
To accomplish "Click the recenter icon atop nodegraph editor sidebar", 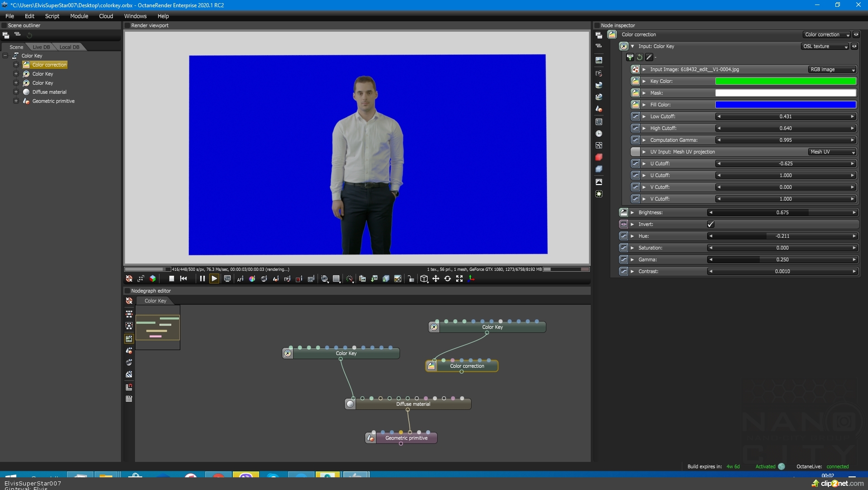I will tap(129, 301).
